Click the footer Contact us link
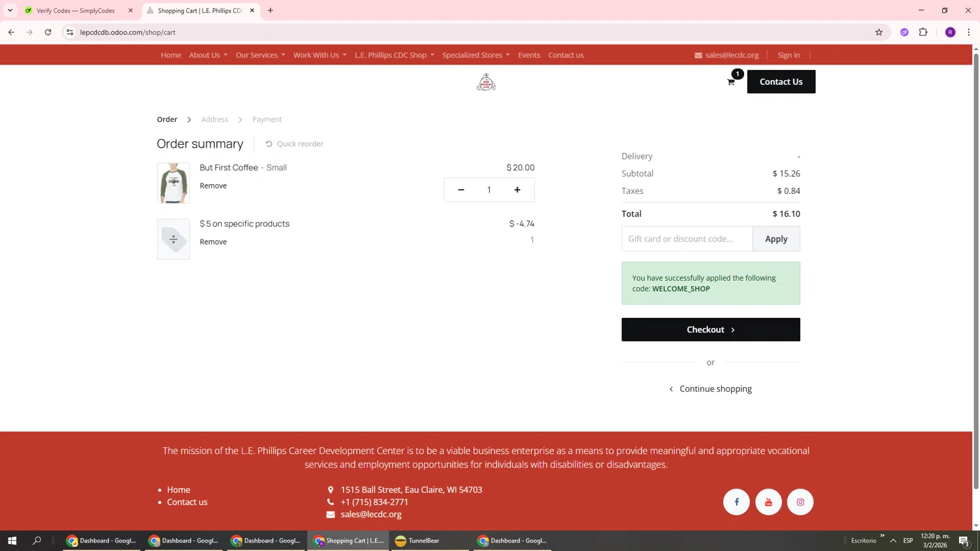The image size is (980, 551). pyautogui.click(x=187, y=502)
